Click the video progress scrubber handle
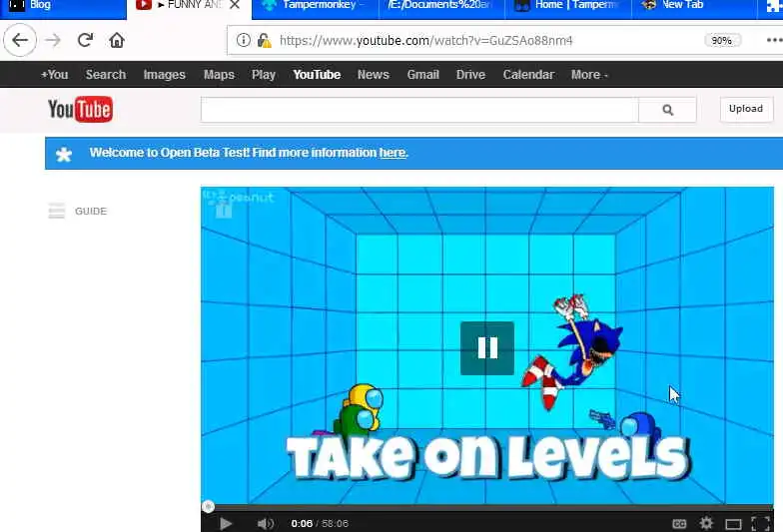This screenshot has width=783, height=532. click(x=208, y=507)
